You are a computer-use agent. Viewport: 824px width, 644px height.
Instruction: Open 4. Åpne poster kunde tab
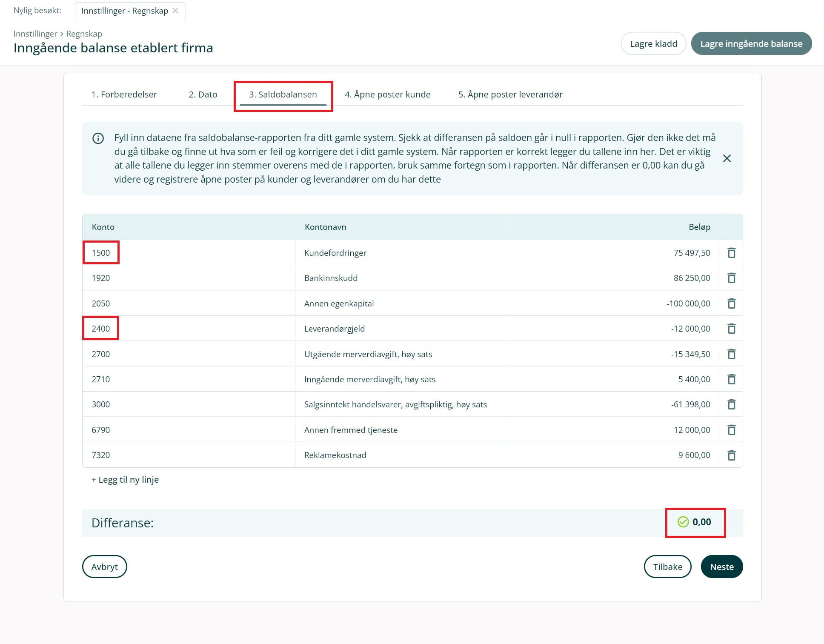coord(387,94)
